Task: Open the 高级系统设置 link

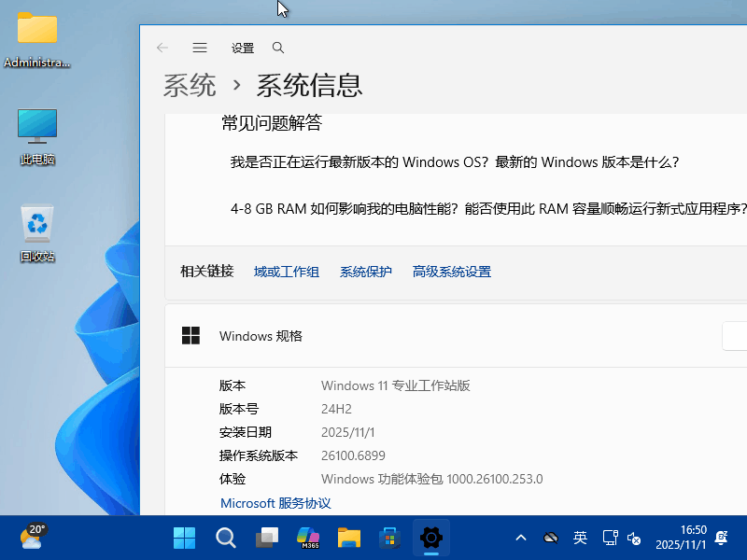Action: [x=451, y=271]
